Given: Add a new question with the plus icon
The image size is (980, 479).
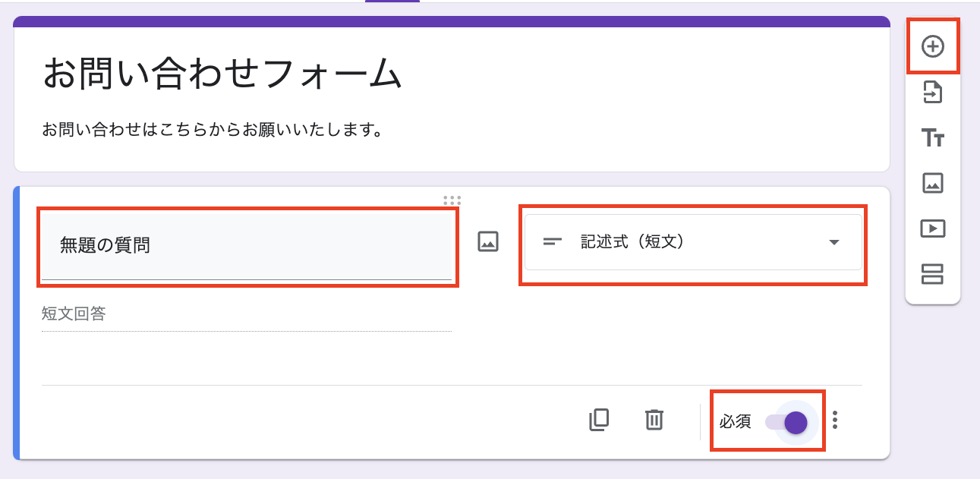Looking at the screenshot, I should coord(933,46).
